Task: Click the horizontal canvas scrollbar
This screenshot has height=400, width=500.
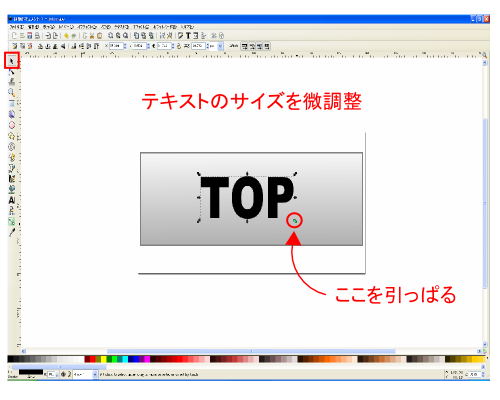Action: point(251,351)
